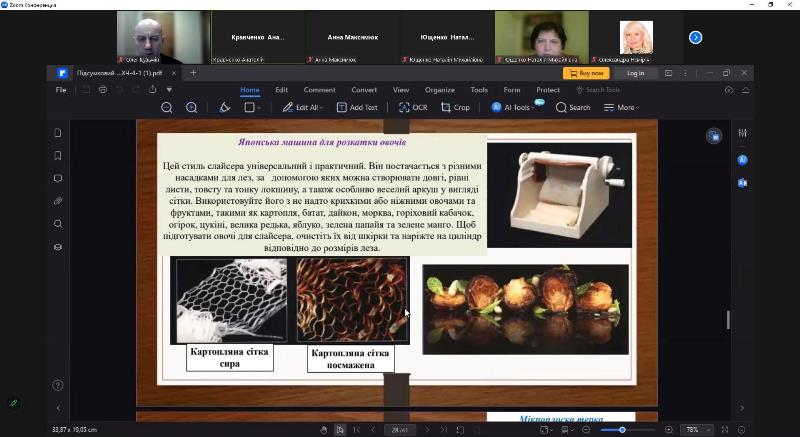
Task: Open the page thumbnails sidebar panel
Action: pos(58,133)
